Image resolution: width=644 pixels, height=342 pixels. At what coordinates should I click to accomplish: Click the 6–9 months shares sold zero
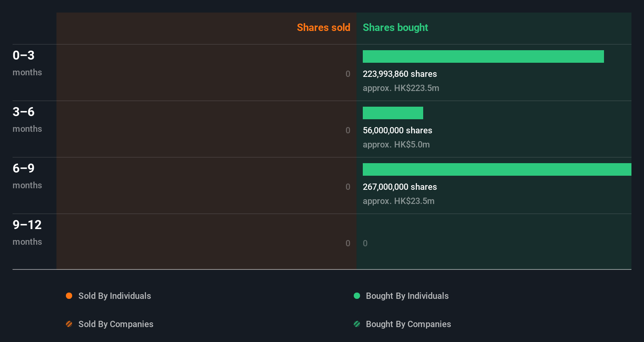click(348, 187)
